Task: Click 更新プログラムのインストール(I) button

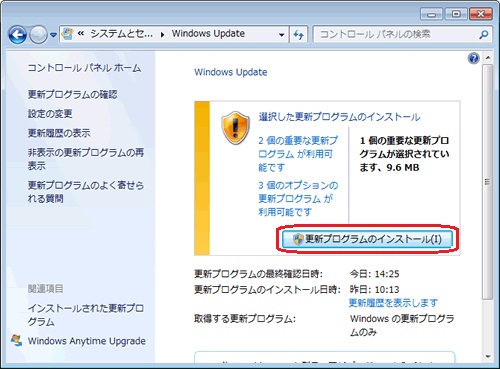Action: (367, 239)
